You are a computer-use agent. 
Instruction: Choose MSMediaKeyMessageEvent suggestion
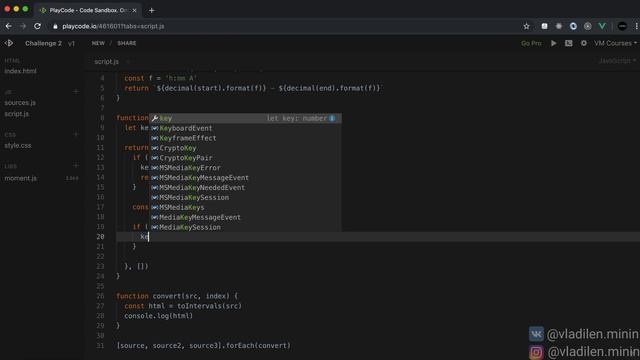pyautogui.click(x=245, y=178)
